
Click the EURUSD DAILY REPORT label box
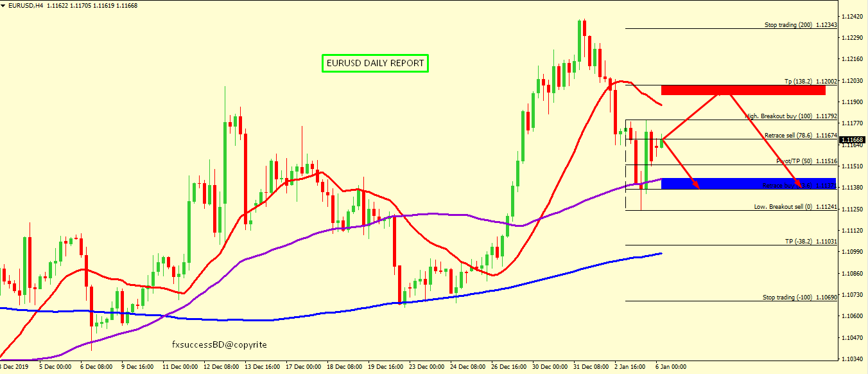click(x=375, y=64)
